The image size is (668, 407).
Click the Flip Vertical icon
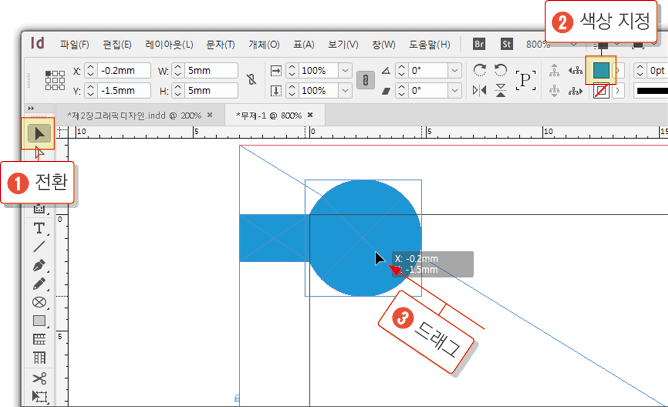(x=501, y=90)
